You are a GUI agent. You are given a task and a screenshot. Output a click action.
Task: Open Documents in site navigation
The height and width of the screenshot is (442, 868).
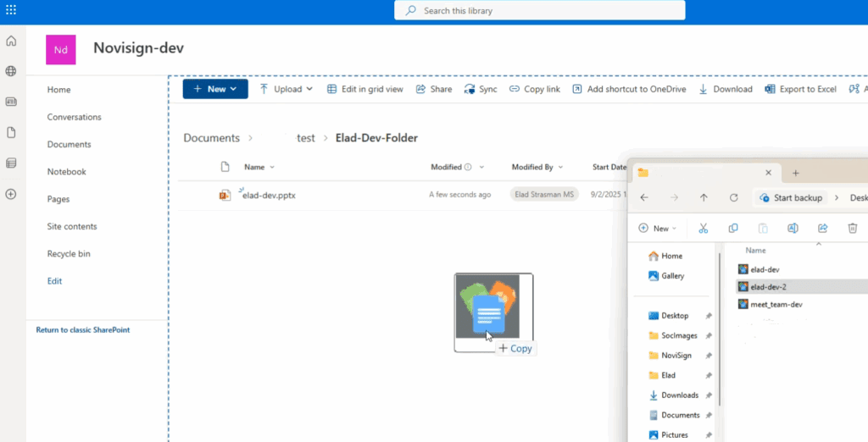point(70,145)
